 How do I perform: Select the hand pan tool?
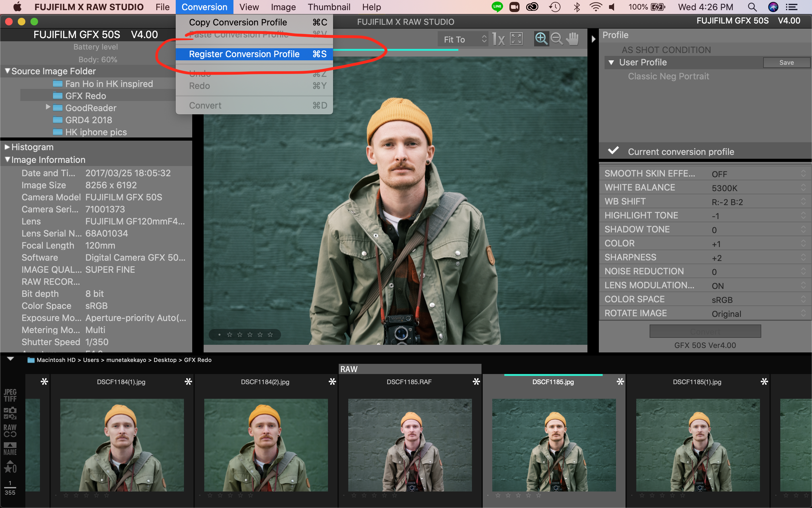pos(573,39)
